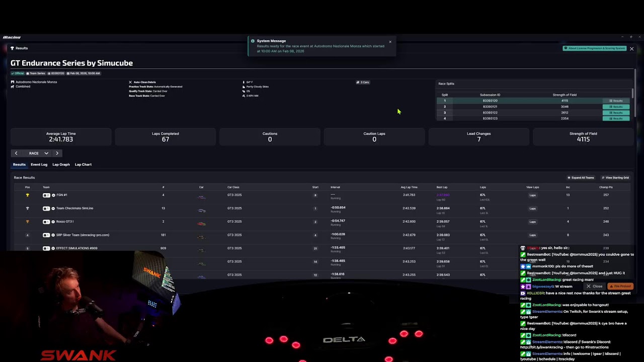644x362 pixels.
Task: Switch to the Lap Chart tab
Action: (83, 164)
